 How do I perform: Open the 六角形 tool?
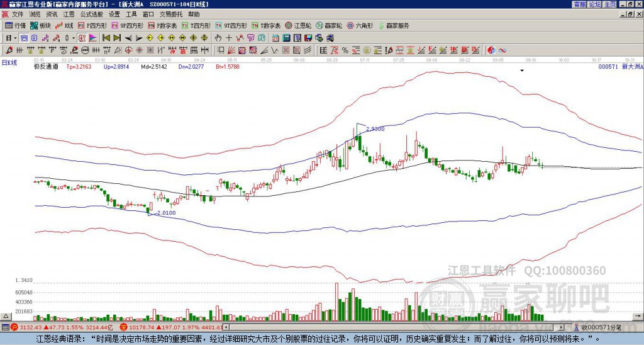pos(360,25)
